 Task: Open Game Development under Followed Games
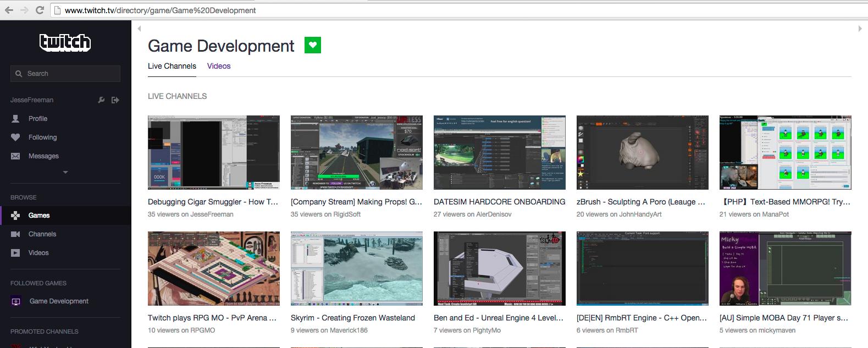[x=59, y=301]
